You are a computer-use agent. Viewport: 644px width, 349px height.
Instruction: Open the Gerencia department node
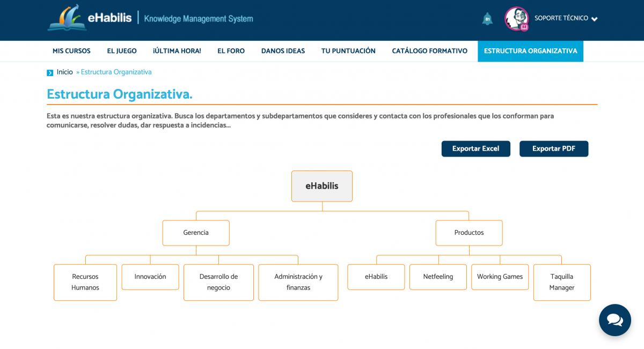pyautogui.click(x=196, y=233)
